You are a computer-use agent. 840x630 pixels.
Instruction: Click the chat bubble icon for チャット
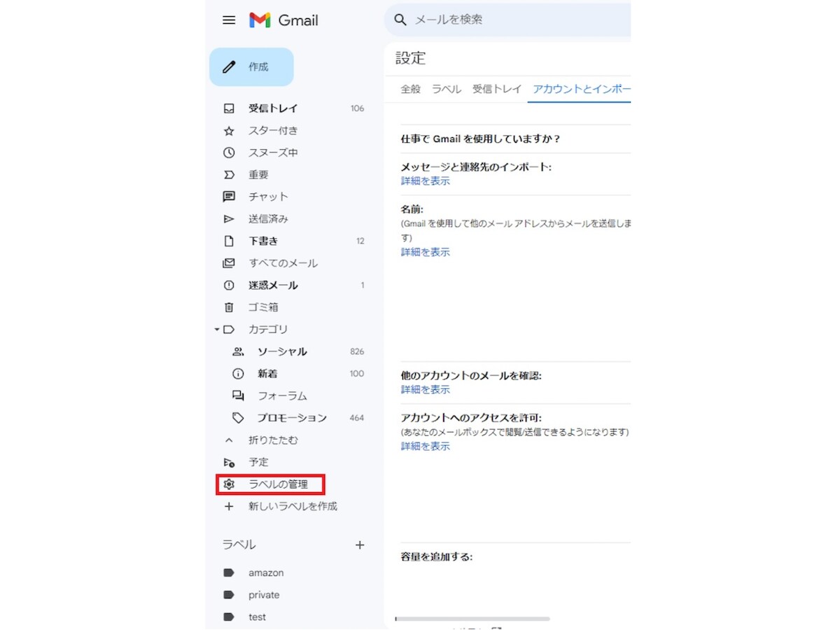(x=229, y=197)
